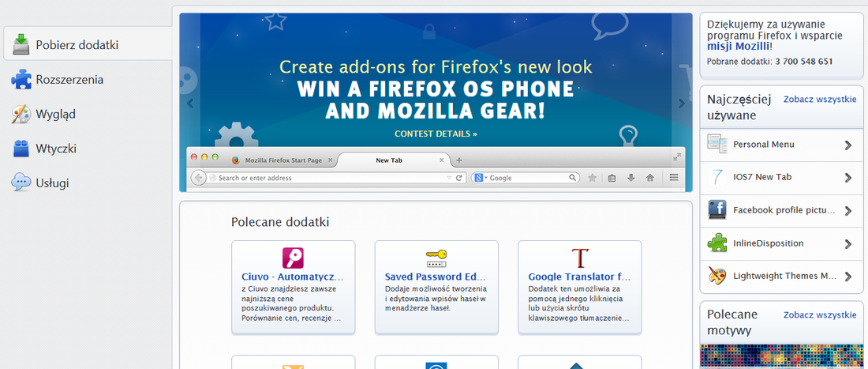Open the Pobierz dodatki section icon
Viewport: 868px width, 369px height.
(x=21, y=44)
